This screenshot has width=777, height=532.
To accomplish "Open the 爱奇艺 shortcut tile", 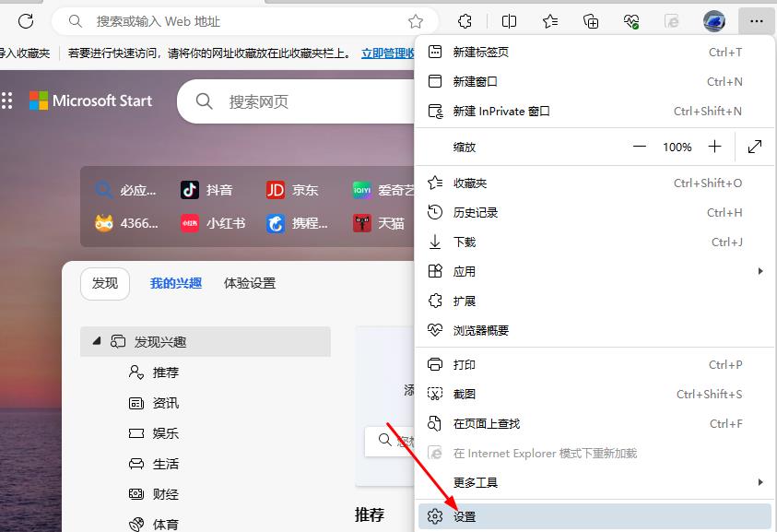I will coord(383,190).
